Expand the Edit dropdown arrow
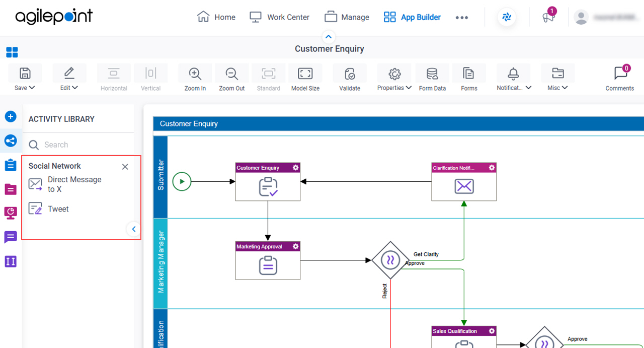The height and width of the screenshot is (348, 644). [x=75, y=88]
